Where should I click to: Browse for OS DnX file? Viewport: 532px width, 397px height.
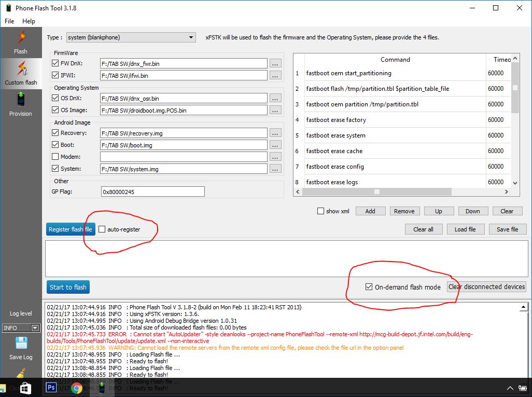[x=275, y=98]
